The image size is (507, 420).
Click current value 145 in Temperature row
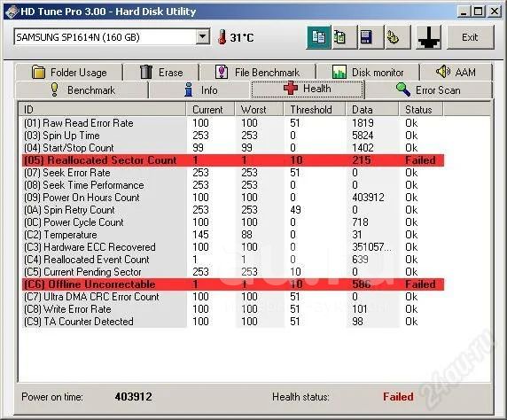coord(200,235)
